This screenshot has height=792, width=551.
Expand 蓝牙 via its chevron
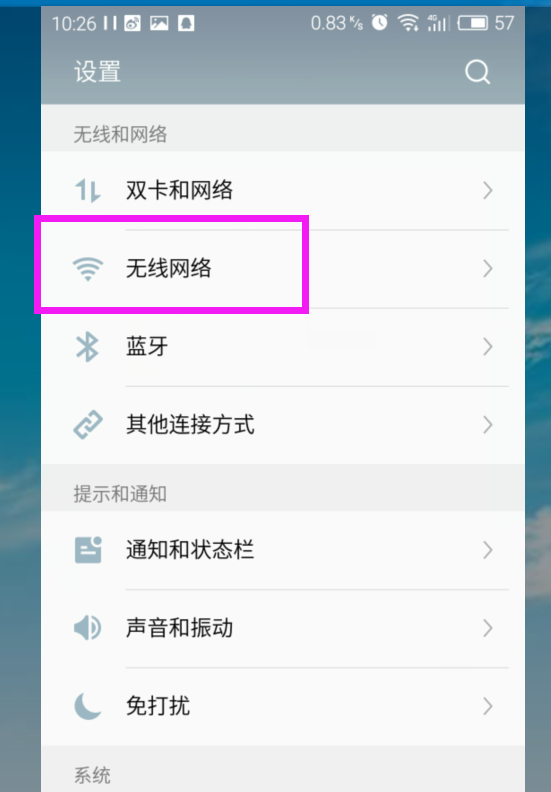[x=487, y=346]
